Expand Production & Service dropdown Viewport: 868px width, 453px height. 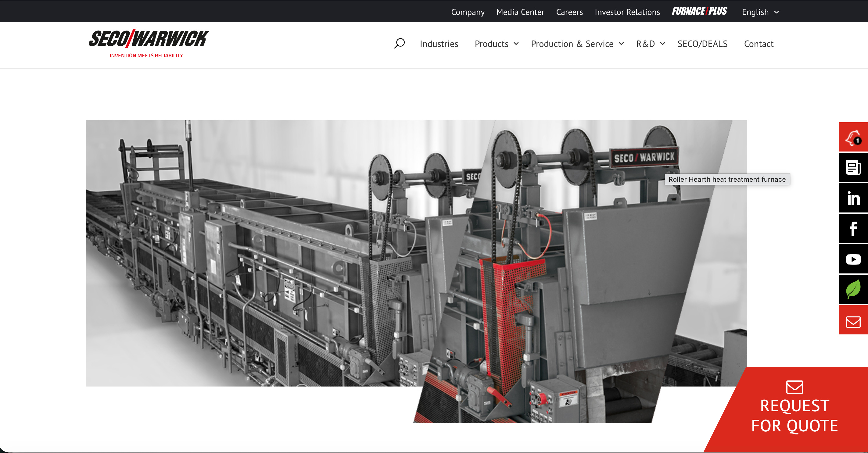(x=621, y=44)
